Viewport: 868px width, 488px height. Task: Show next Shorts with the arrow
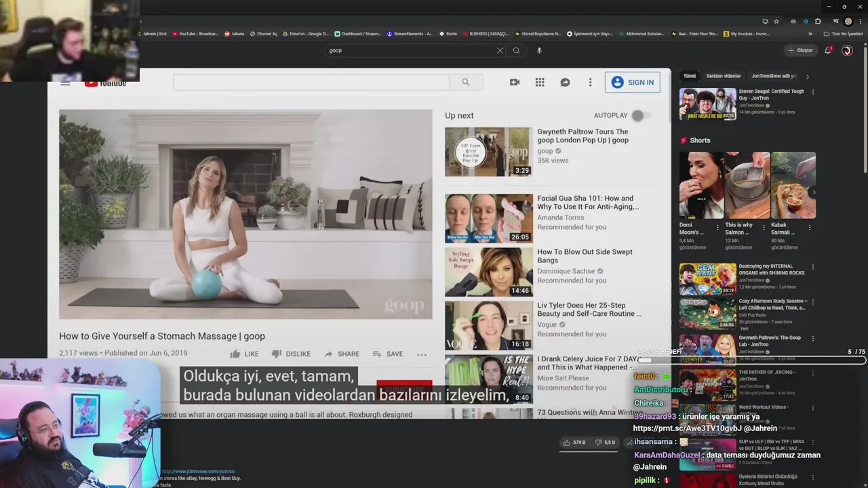[x=814, y=192]
